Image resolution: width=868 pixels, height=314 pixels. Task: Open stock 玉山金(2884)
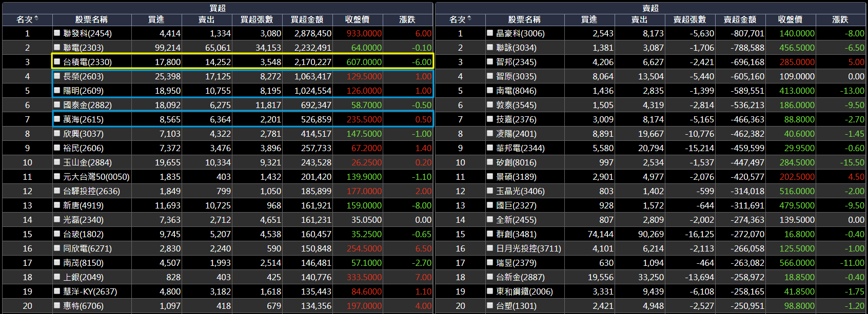(x=87, y=162)
